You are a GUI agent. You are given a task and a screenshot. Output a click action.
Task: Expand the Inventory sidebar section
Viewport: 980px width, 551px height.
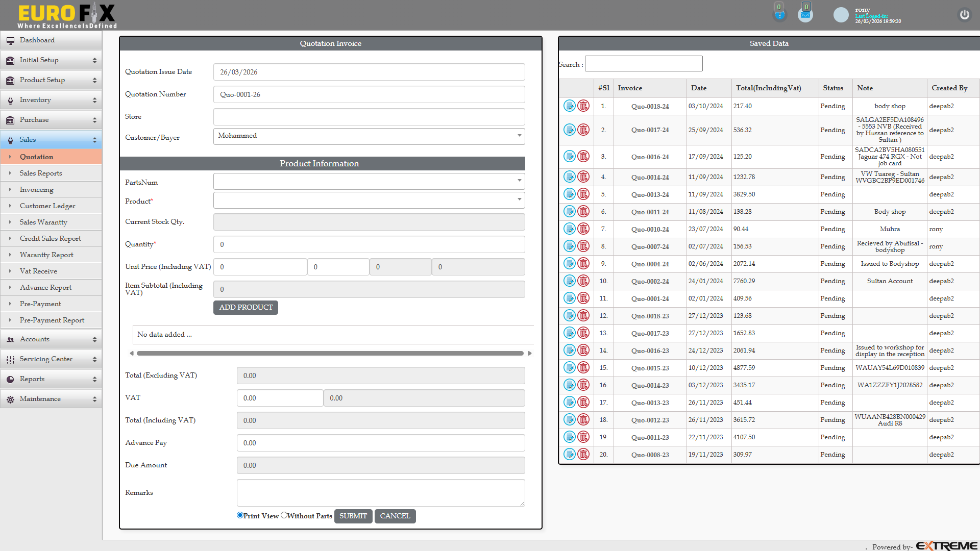tap(51, 99)
